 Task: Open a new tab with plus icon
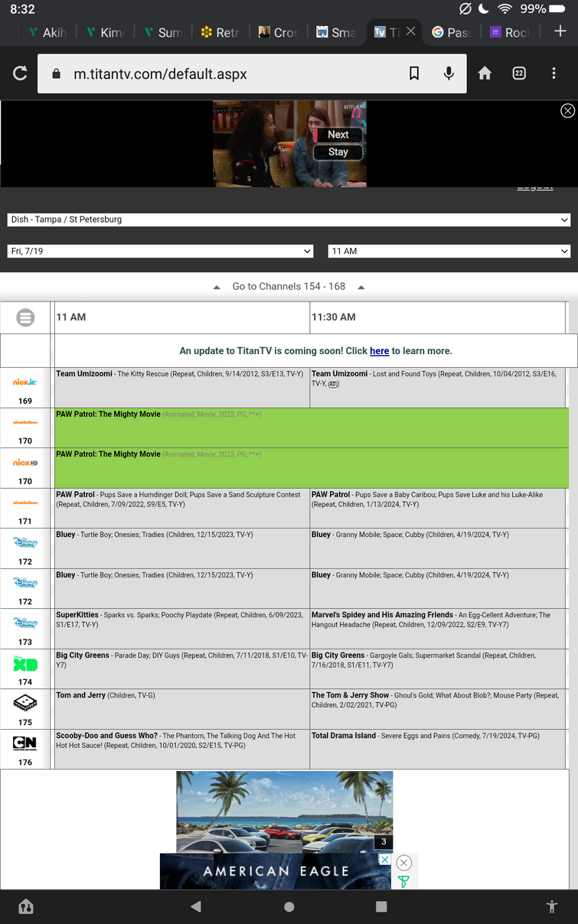tap(560, 31)
